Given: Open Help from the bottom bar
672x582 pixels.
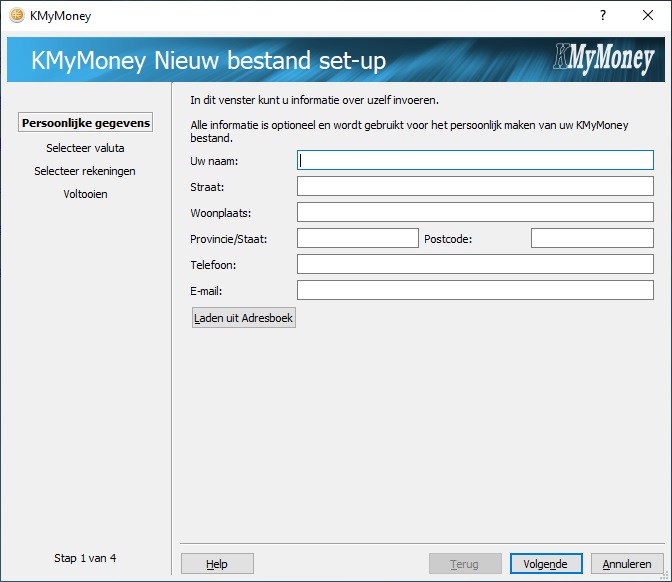Looking at the screenshot, I should pyautogui.click(x=217, y=564).
